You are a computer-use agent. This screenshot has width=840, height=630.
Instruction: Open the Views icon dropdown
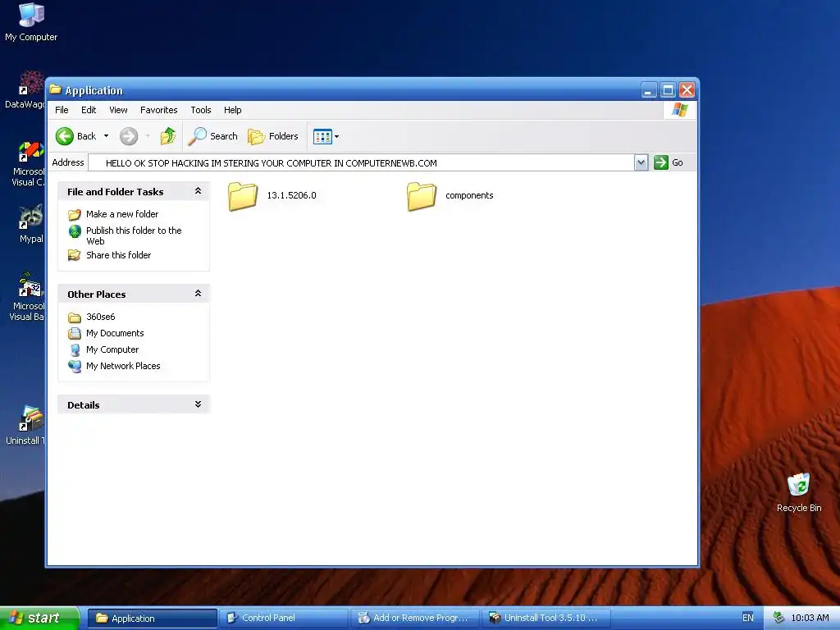[x=326, y=136]
